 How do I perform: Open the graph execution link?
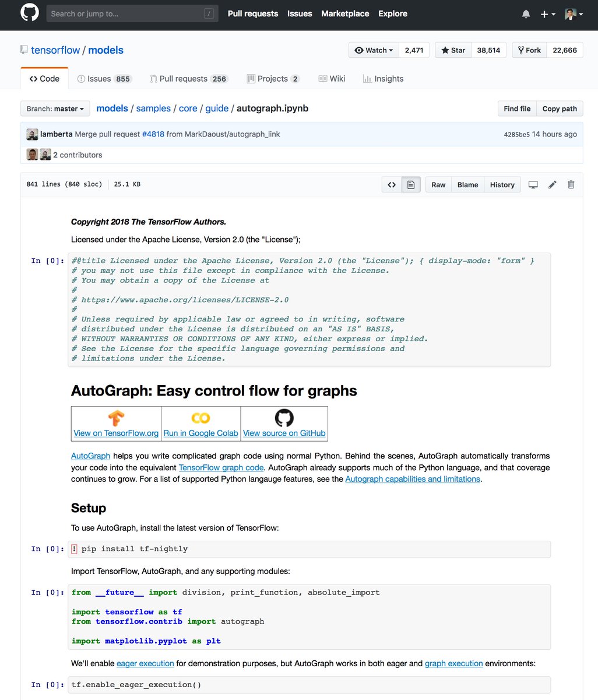pyautogui.click(x=453, y=663)
